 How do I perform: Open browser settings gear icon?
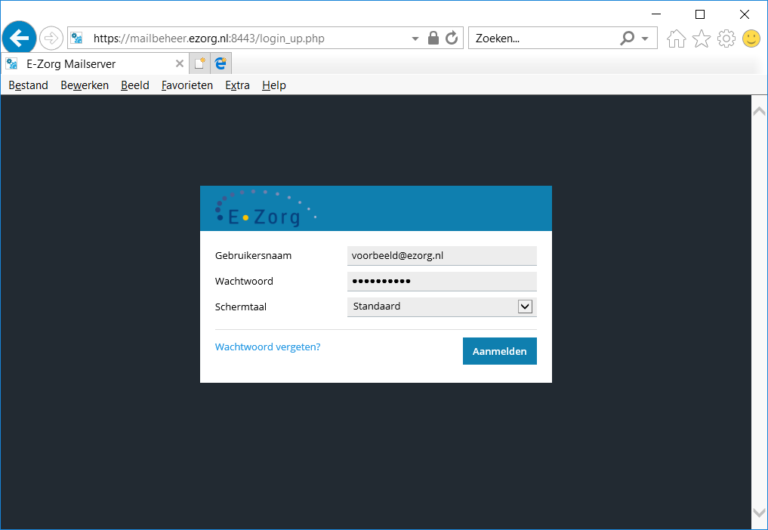click(726, 38)
